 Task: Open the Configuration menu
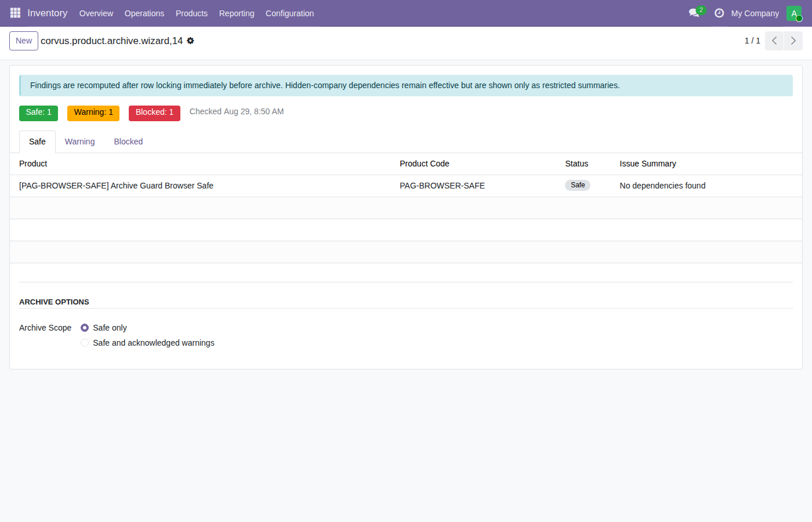point(289,13)
